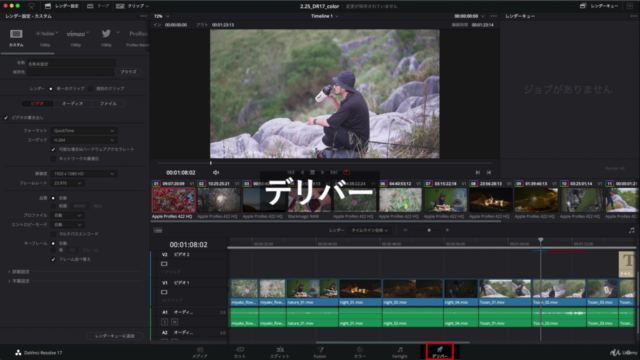Toggle the V1 track enable icon
The height and width of the screenshot is (360, 640).
(164, 292)
